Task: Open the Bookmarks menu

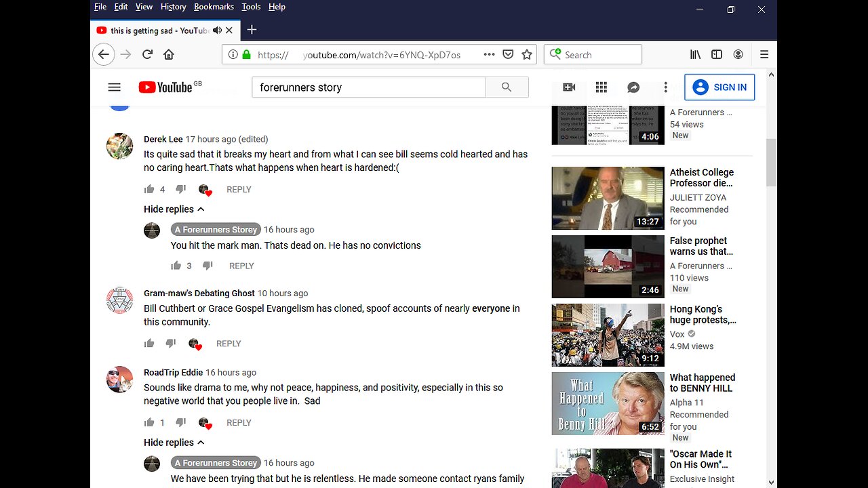Action: [x=214, y=7]
